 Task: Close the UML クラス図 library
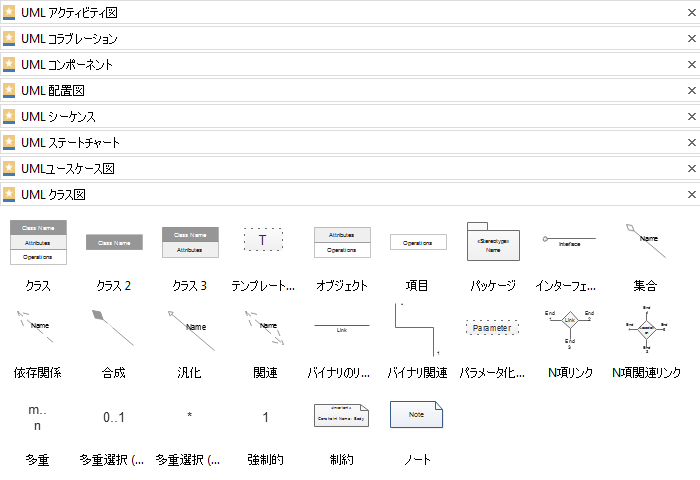[x=692, y=195]
